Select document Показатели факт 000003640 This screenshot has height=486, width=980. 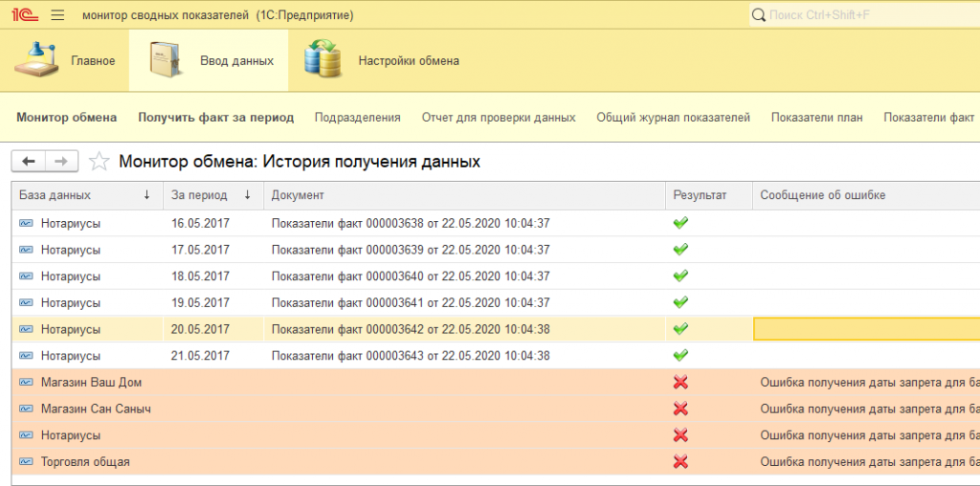tap(411, 276)
